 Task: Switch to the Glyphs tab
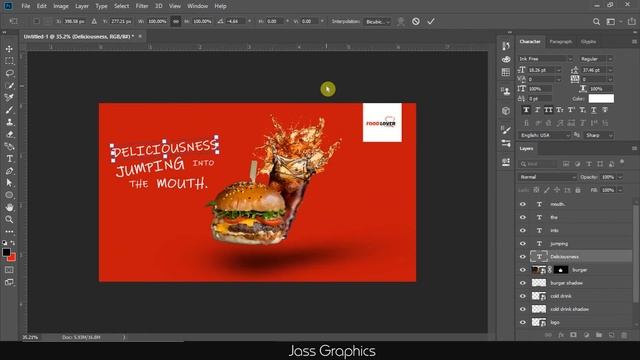588,42
